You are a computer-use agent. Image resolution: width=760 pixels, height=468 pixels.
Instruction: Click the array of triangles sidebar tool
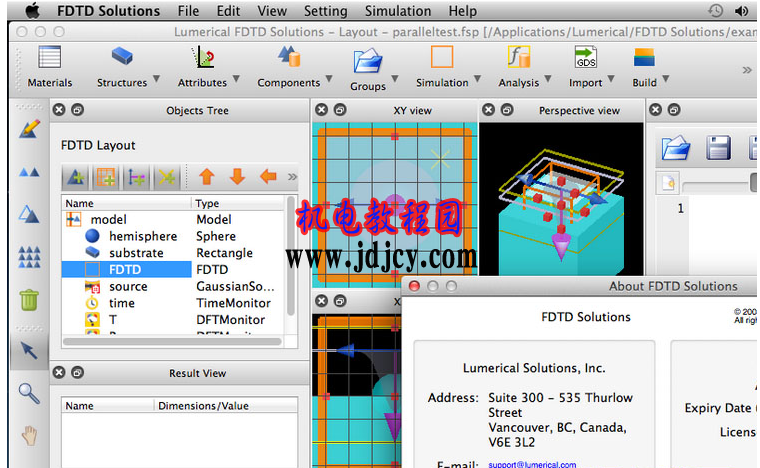(29, 257)
